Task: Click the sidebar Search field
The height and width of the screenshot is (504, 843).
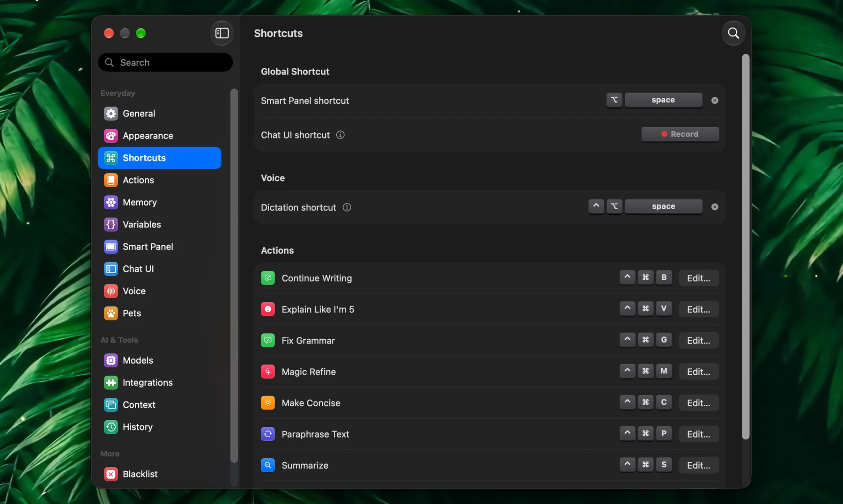Action: click(165, 62)
